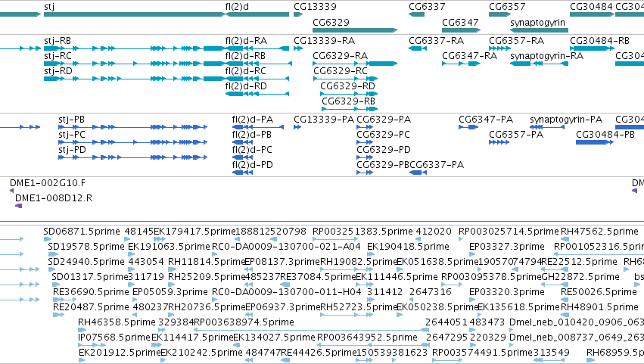Select the CG6347-PA protein label
This screenshot has height=364, width=644.
[x=486, y=120]
